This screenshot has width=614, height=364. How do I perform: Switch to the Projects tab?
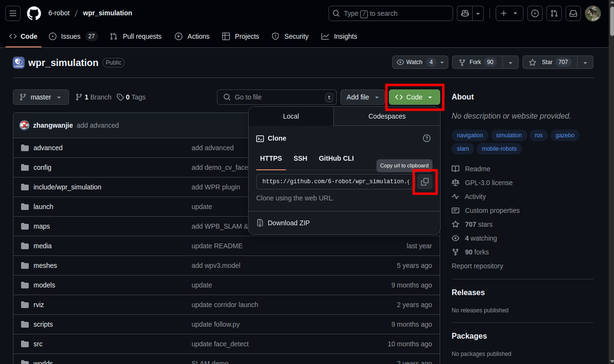241,36
